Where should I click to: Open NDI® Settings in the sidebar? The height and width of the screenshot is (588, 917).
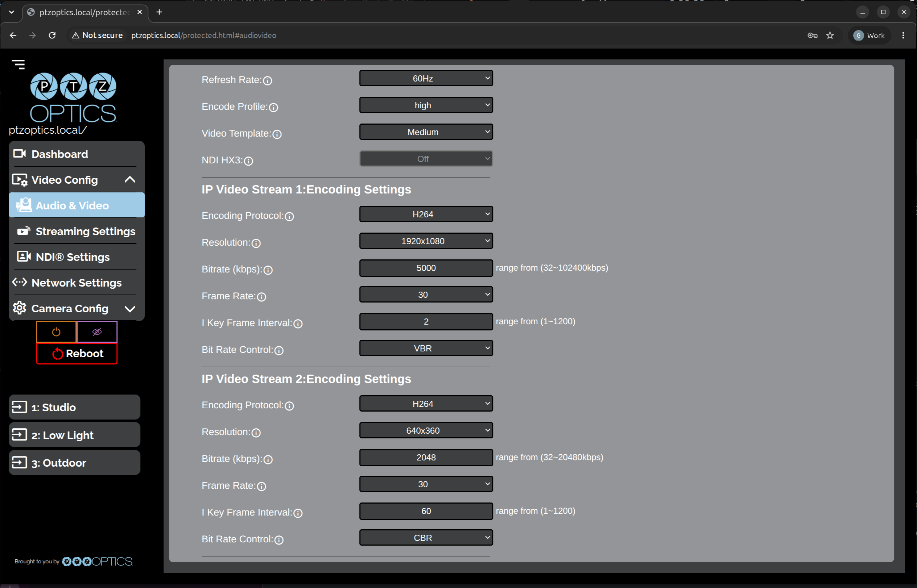pos(77,257)
